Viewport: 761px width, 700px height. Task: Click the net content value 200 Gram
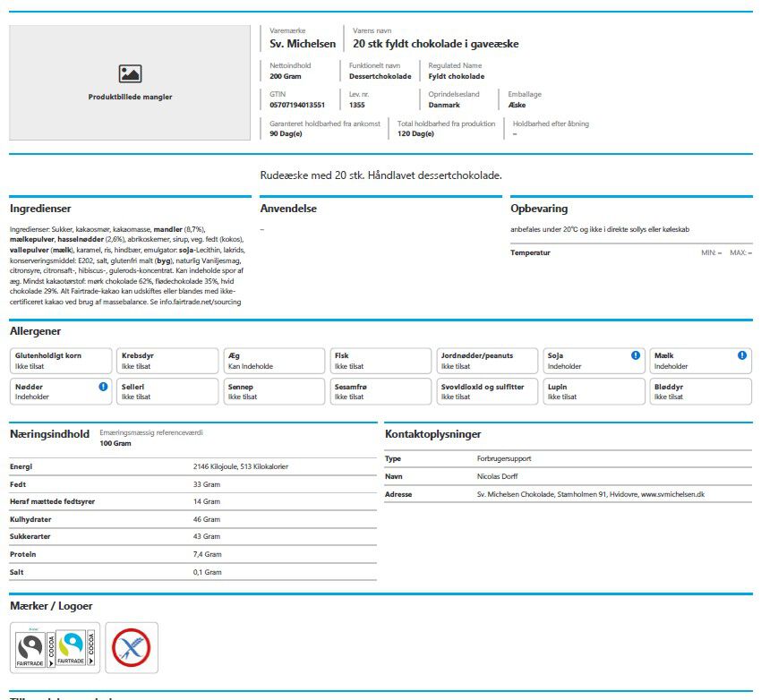tap(286, 76)
